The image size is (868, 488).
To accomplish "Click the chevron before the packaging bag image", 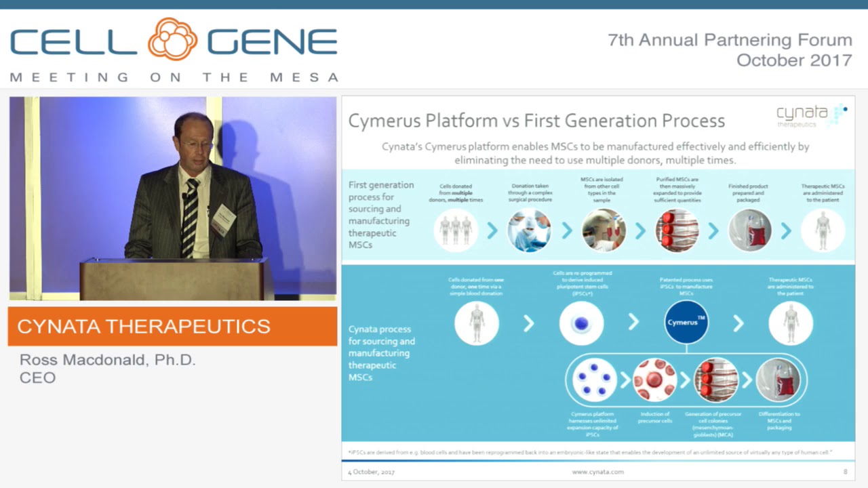I will (x=747, y=380).
